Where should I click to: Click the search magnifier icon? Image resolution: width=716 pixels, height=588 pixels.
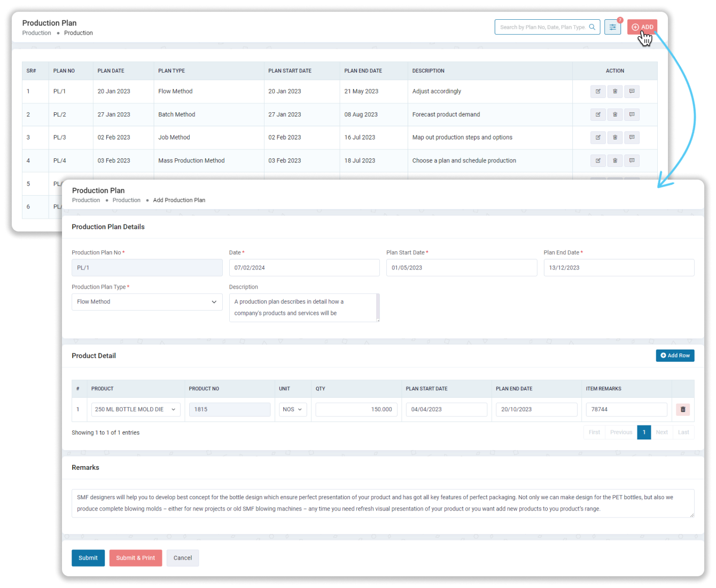(592, 27)
